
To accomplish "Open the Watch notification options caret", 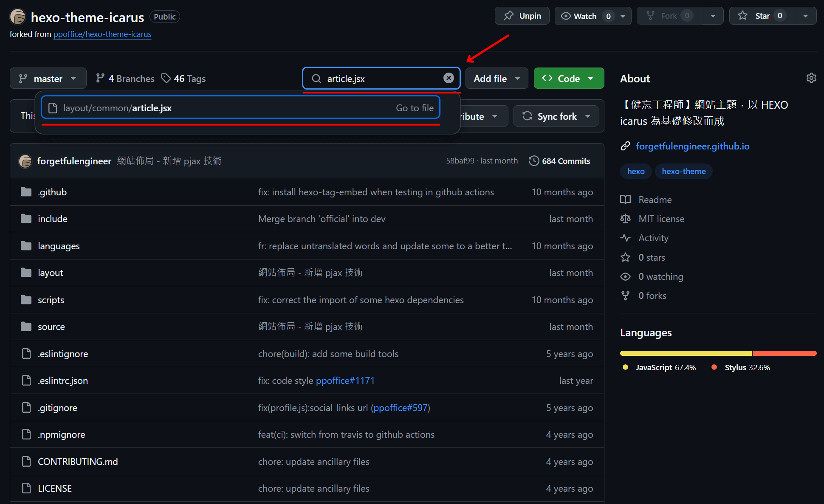I will [623, 16].
